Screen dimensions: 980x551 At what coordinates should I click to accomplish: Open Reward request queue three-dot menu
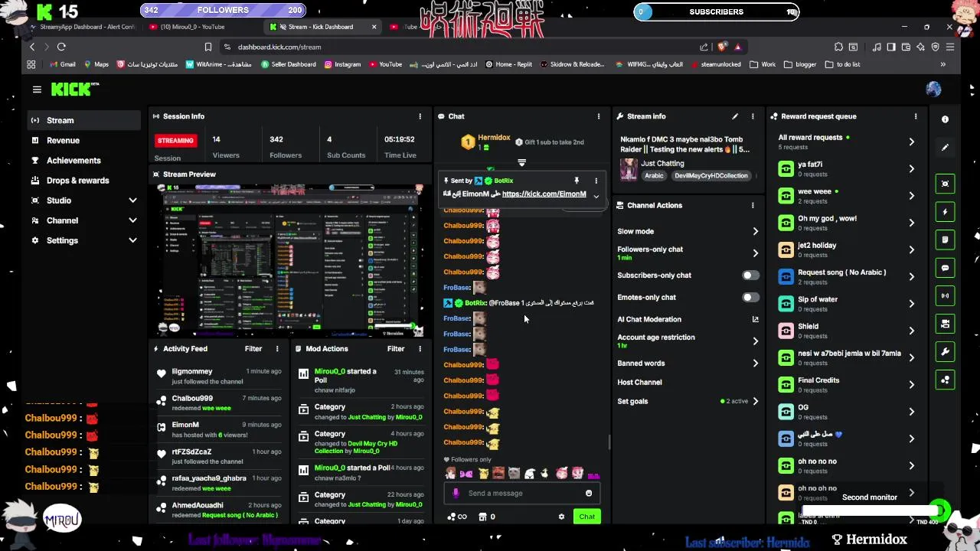click(x=916, y=116)
